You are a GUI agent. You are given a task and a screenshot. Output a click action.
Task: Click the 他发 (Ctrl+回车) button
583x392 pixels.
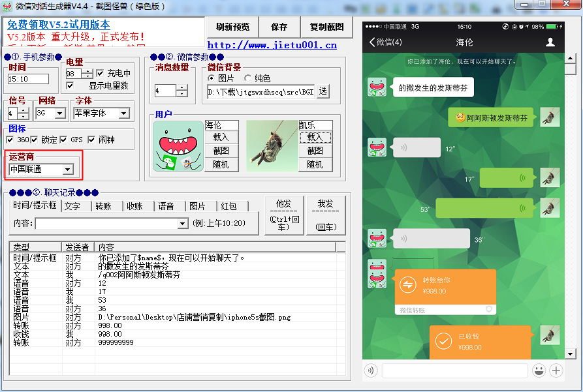[x=285, y=215]
